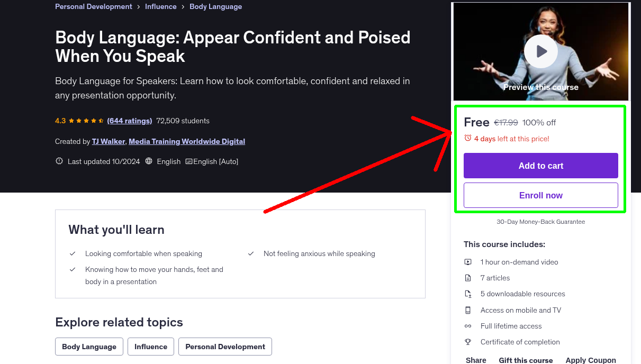The height and width of the screenshot is (364, 641).
Task: Click the downloadable resources icon
Action: tap(468, 294)
